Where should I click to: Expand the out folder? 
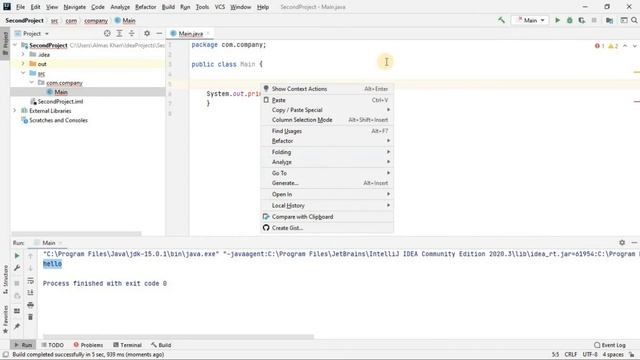pos(23,64)
